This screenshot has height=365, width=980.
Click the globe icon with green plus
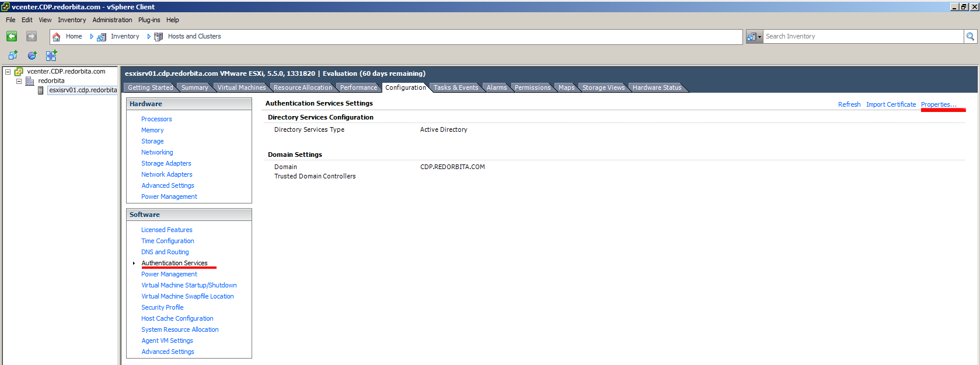[x=32, y=55]
